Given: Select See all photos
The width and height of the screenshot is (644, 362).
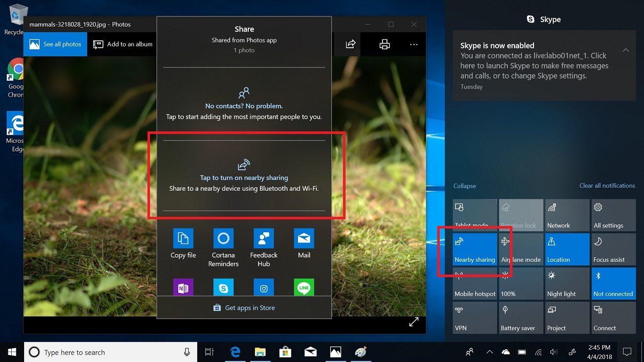Looking at the screenshot, I should point(55,44).
